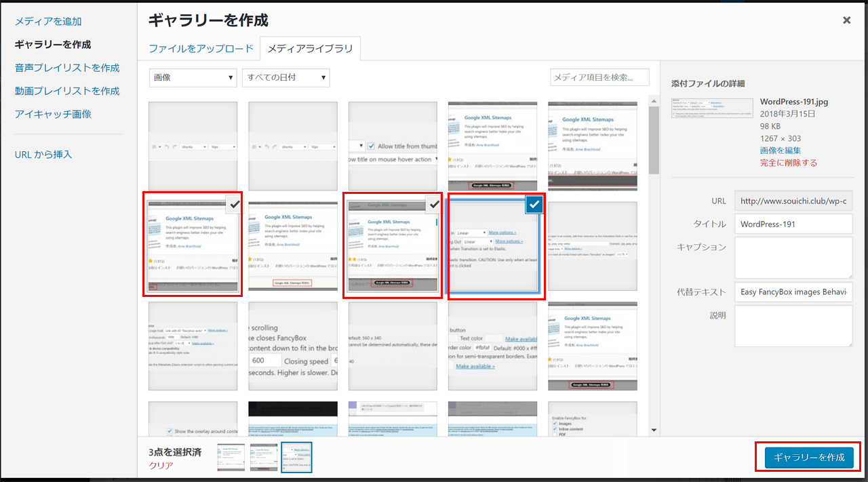Focus the メディア項目を検索 search field
The image size is (868, 482).
[x=599, y=77]
